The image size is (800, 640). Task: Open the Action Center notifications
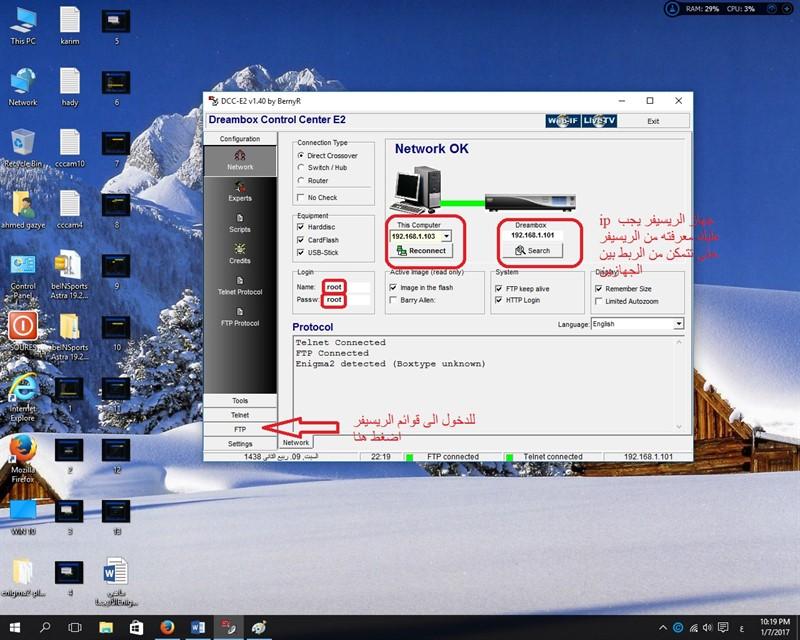pos(723,628)
